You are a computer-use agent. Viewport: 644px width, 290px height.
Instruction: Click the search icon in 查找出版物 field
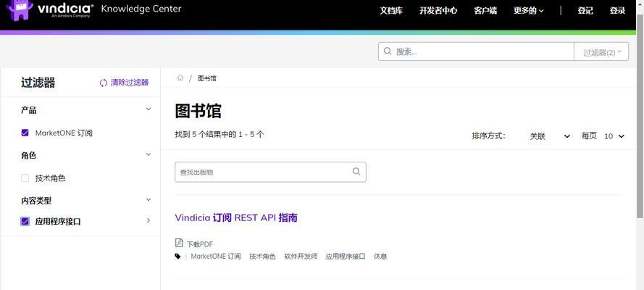[356, 172]
